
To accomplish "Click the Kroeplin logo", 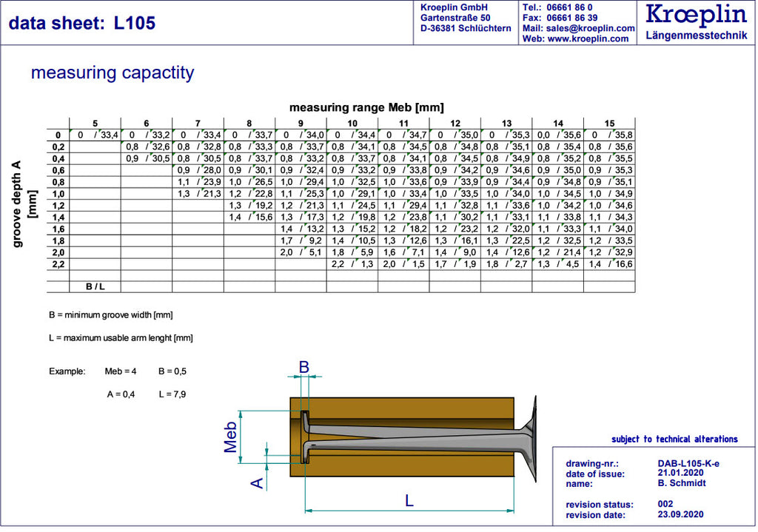I will pos(696,15).
